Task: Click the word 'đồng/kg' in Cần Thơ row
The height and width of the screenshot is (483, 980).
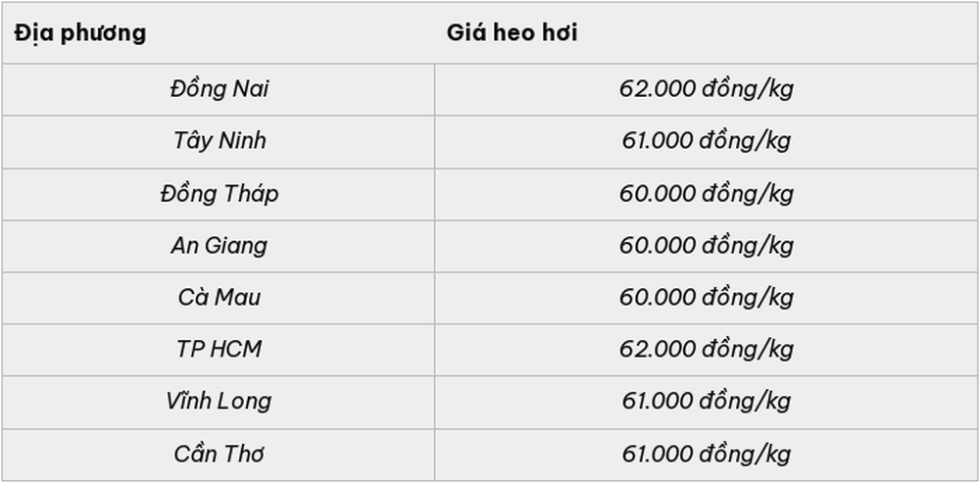Action: pyautogui.click(x=746, y=455)
